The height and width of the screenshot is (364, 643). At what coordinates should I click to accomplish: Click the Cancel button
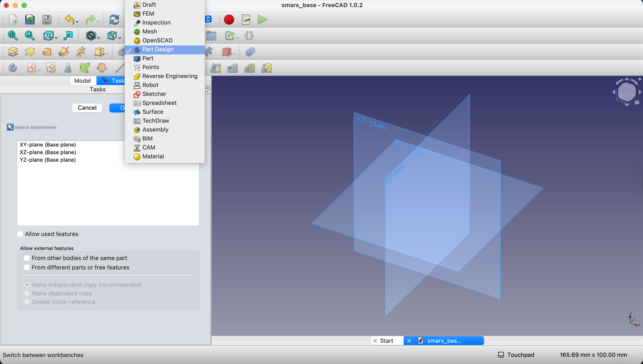tap(87, 108)
